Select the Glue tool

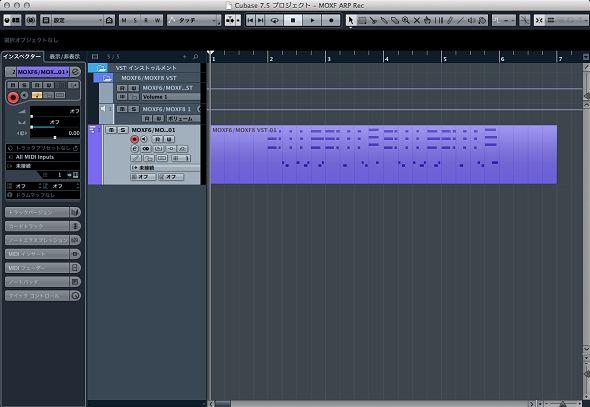(x=384, y=20)
